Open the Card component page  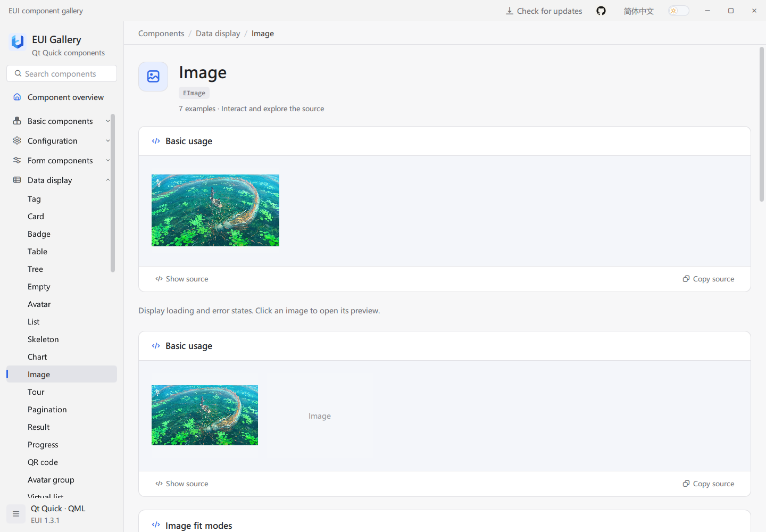click(62, 216)
